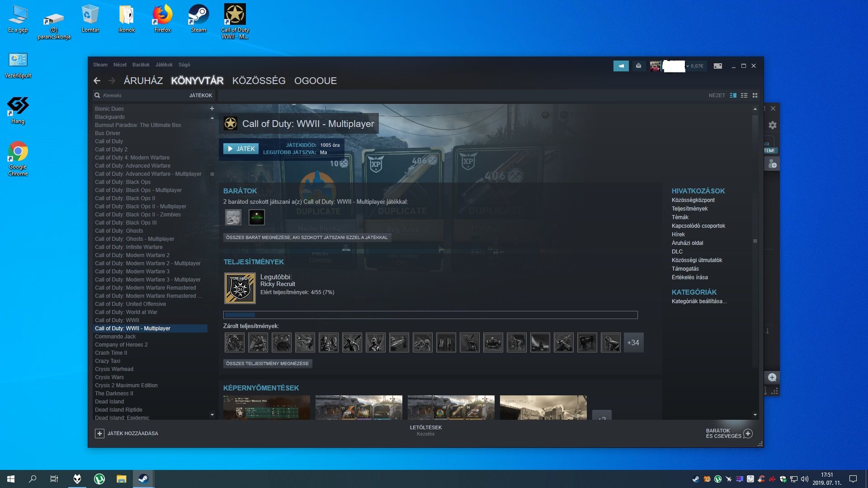868x488 pixels.
Task: Select the detail view layout icon
Action: pos(733,95)
